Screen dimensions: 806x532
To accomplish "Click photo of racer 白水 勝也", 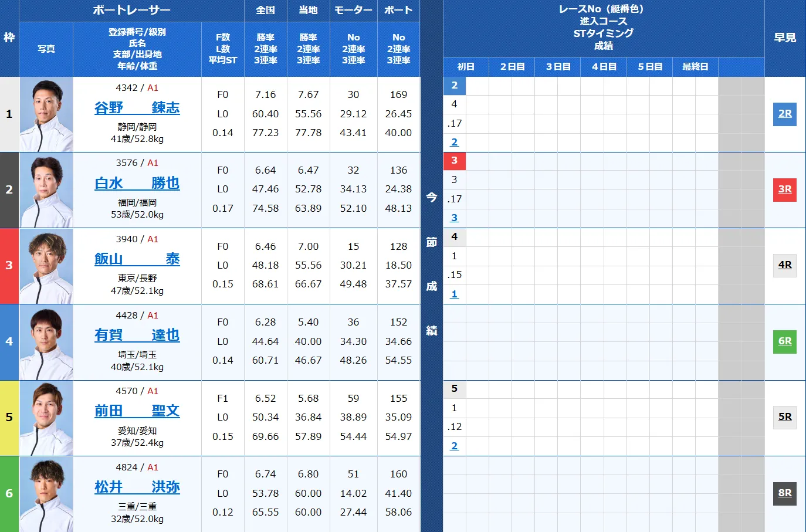I will 46,190.
